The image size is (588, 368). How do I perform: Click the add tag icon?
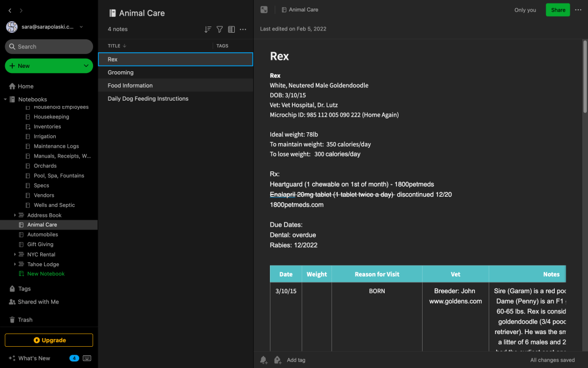(x=278, y=360)
